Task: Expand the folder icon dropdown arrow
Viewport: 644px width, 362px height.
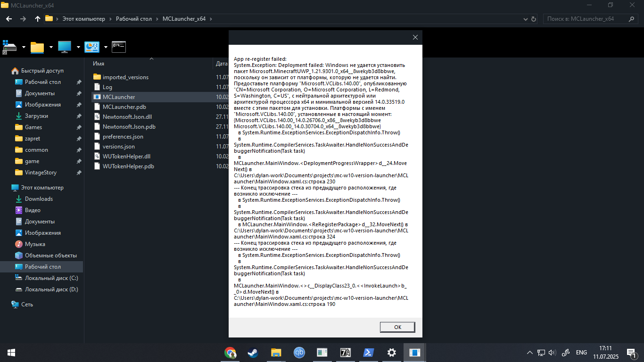Action: (x=51, y=47)
